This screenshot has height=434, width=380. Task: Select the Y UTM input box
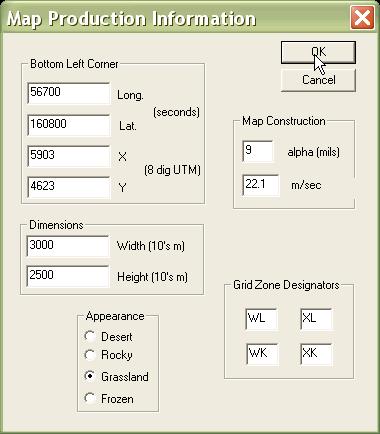point(69,187)
